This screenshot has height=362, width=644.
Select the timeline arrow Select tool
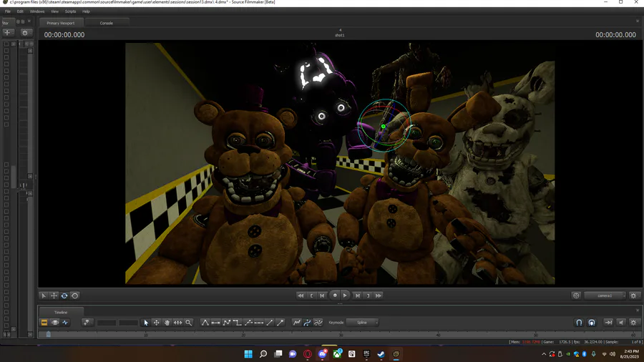[x=146, y=323]
